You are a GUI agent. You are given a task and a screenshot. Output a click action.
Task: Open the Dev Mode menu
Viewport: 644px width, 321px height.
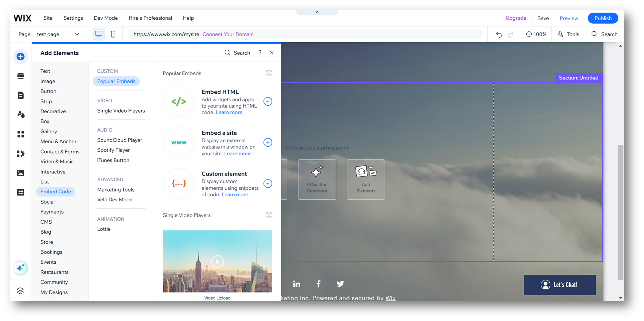click(x=106, y=18)
